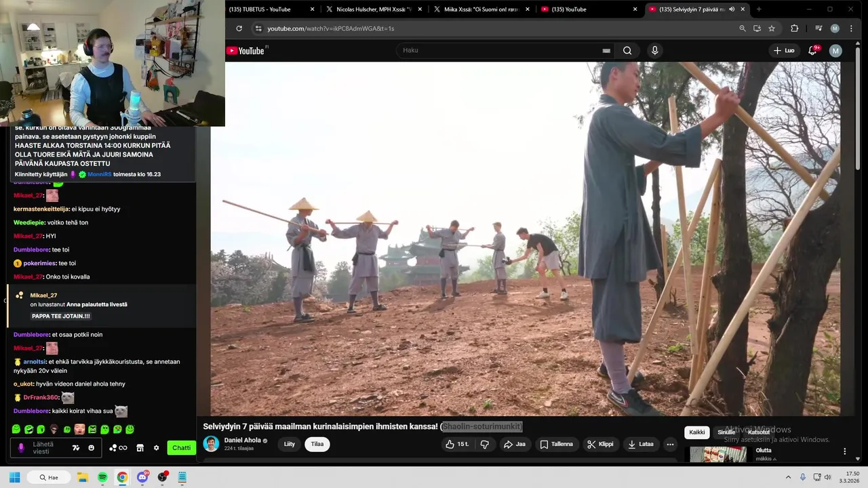Viewport: 868px width, 488px height.
Task: Open Chrome media control icon
Action: click(818, 28)
